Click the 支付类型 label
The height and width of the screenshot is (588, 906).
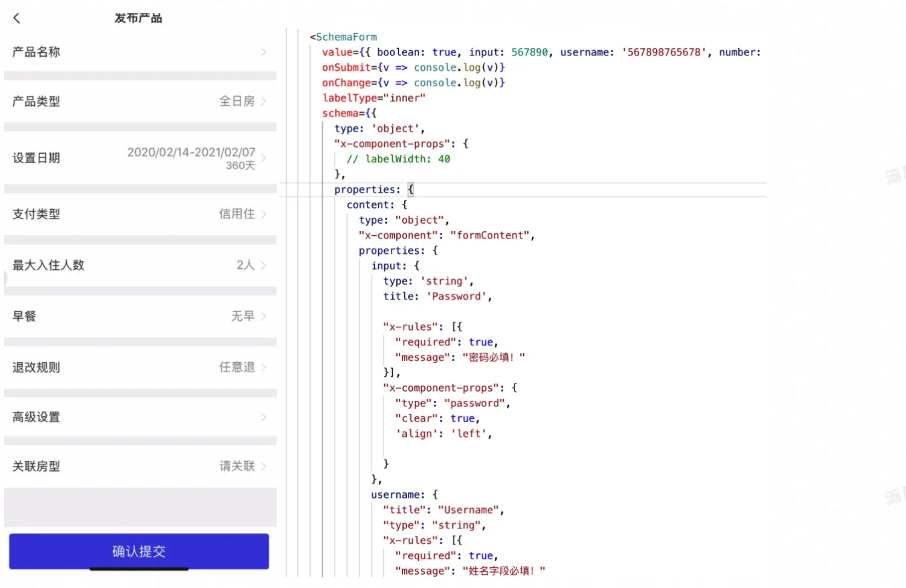pyautogui.click(x=36, y=214)
